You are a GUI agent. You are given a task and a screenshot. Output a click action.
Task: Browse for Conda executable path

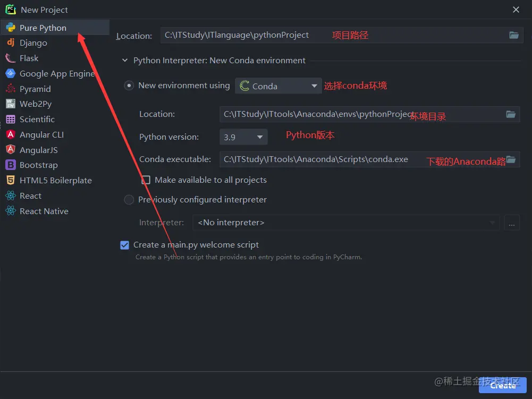click(511, 159)
